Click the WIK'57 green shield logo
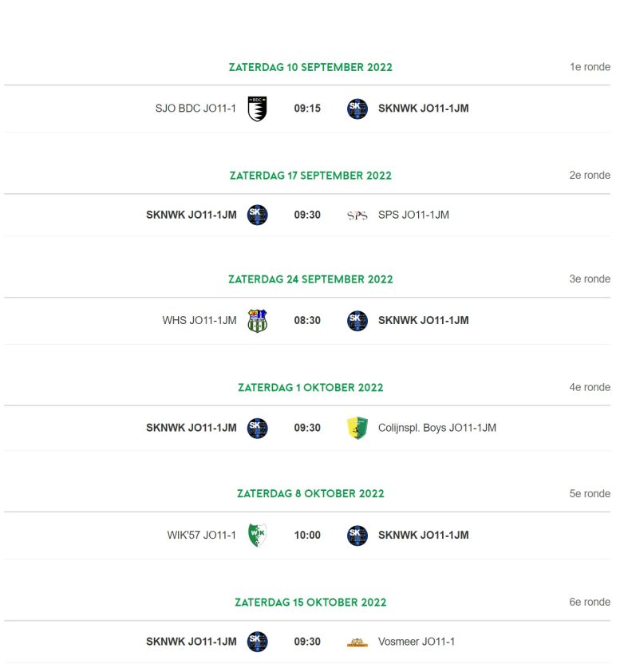620x672 pixels. click(258, 535)
